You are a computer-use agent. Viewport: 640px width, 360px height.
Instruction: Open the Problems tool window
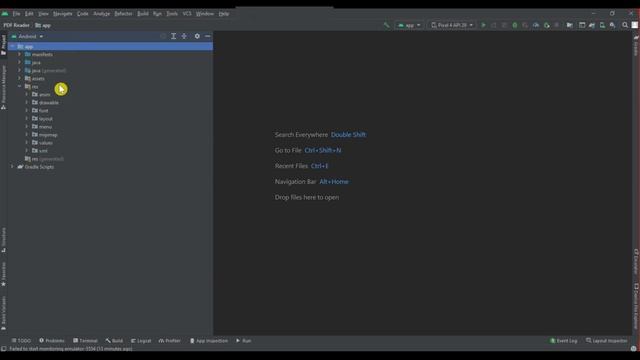(52, 341)
